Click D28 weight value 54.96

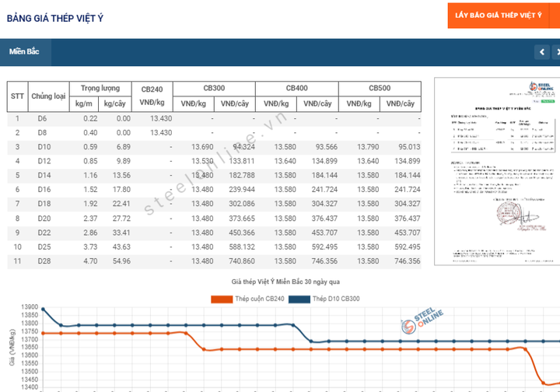[121, 261]
